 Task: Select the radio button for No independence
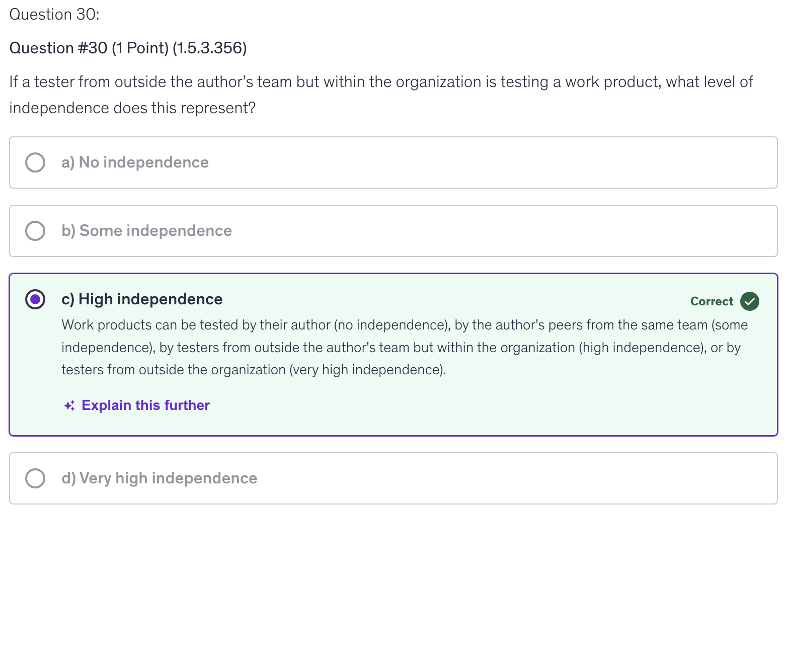tap(35, 162)
